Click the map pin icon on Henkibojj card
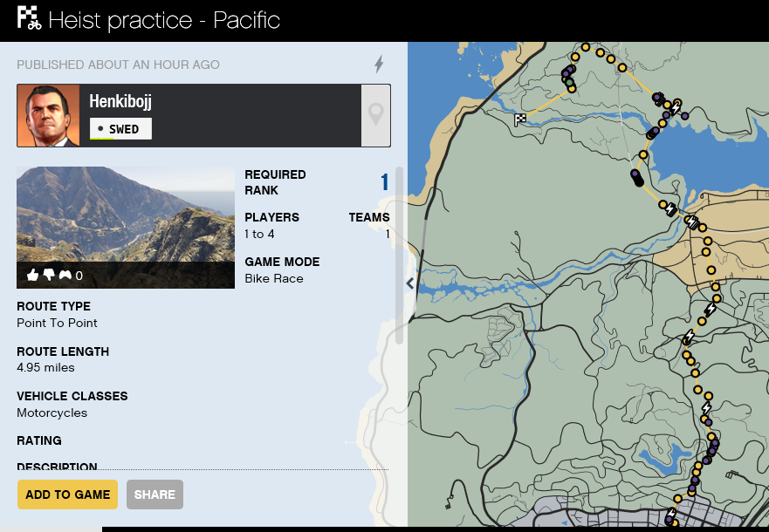This screenshot has height=532, width=769. (x=375, y=115)
